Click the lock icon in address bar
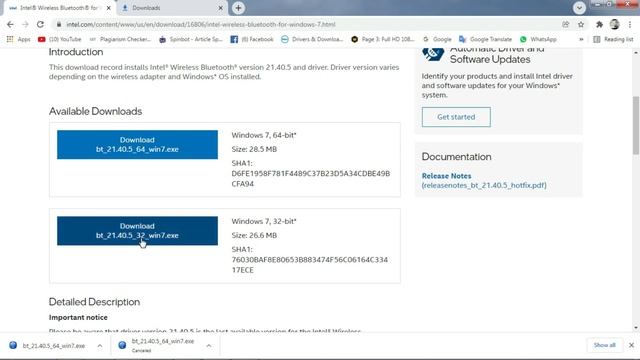 coord(59,24)
